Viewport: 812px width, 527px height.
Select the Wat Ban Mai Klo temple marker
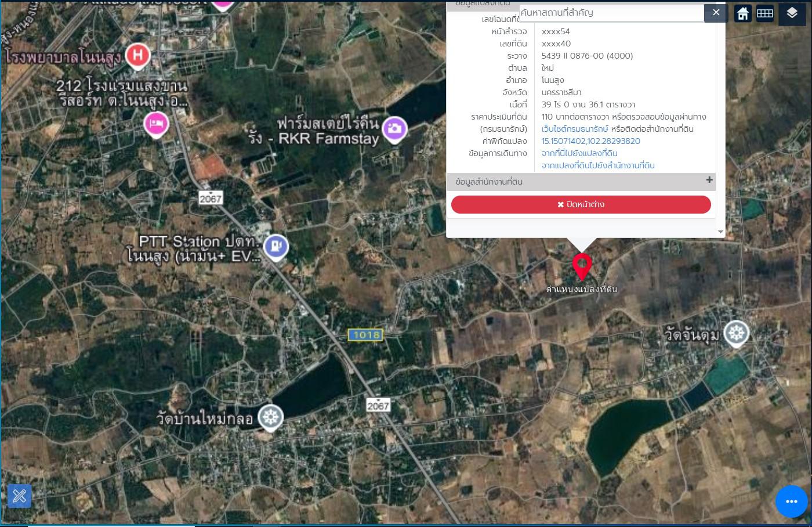pyautogui.click(x=270, y=417)
